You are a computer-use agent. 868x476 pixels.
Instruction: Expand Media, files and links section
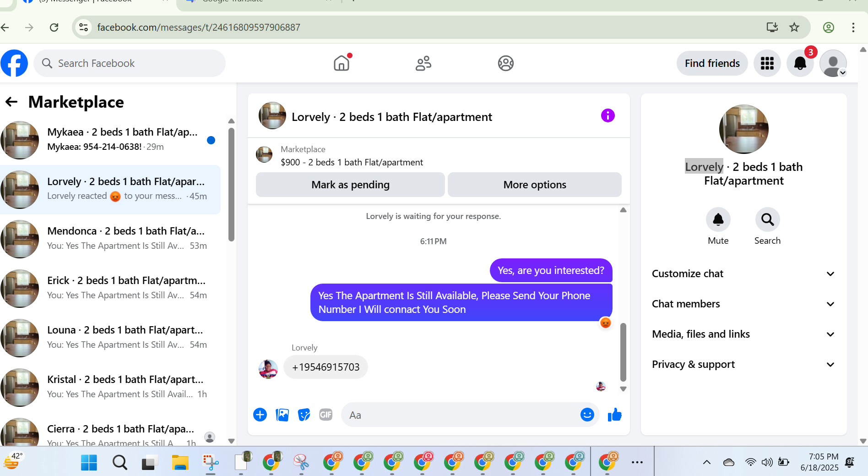(x=743, y=334)
